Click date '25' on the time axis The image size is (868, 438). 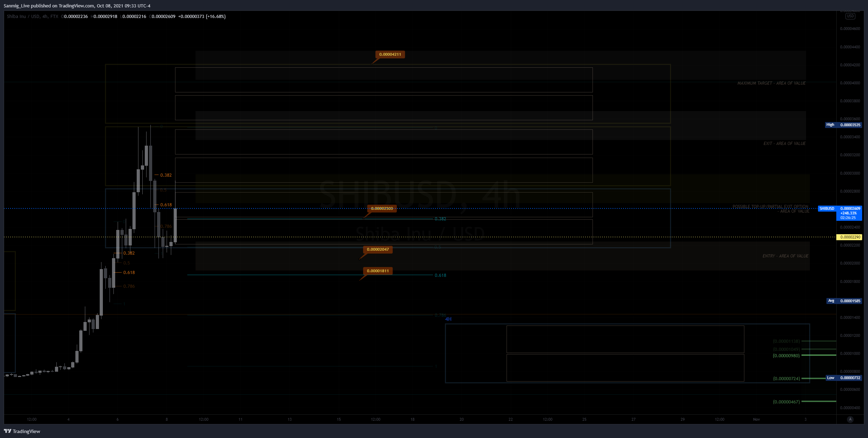(584, 419)
